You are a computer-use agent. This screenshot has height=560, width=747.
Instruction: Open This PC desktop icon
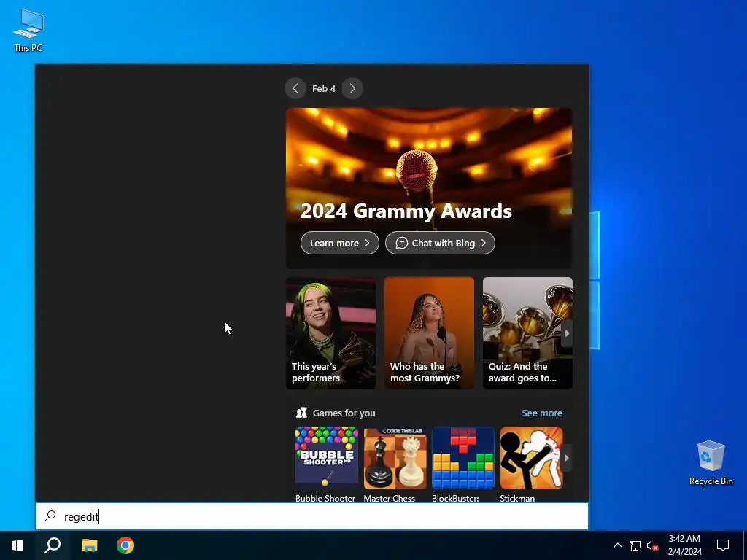point(28,31)
